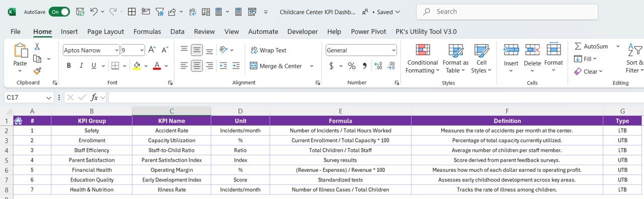Click the Undo arrow
Image resolution: width=644 pixels, height=199 pixels.
point(94,11)
